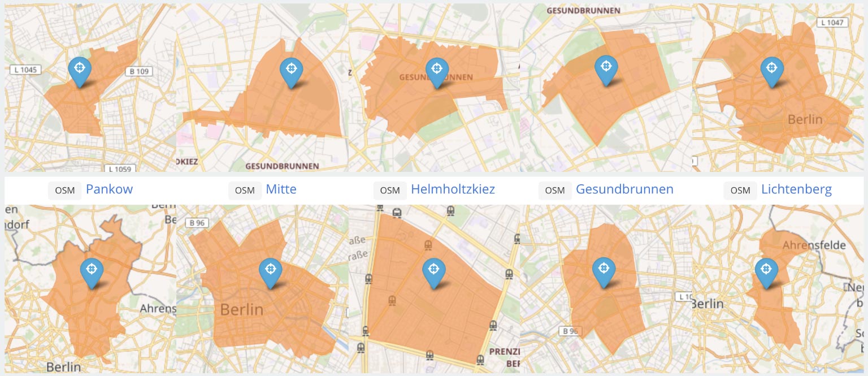Open the Pankow link
The height and width of the screenshot is (376, 868).
(x=109, y=189)
